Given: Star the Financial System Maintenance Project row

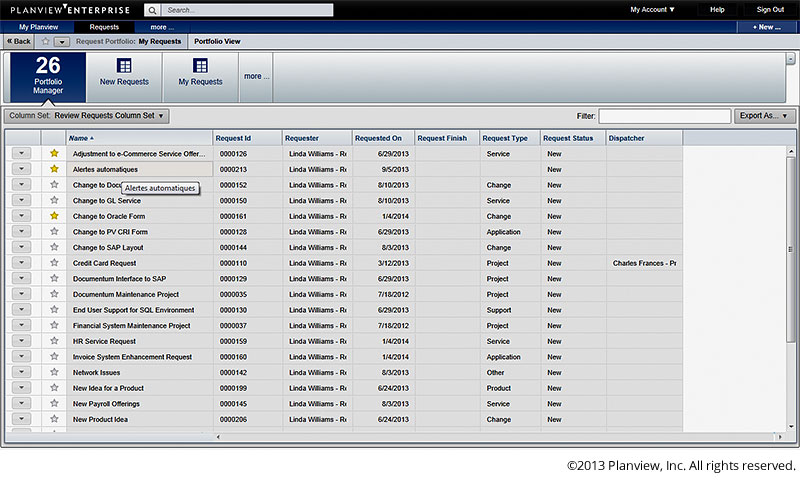Looking at the screenshot, I should click(x=54, y=325).
